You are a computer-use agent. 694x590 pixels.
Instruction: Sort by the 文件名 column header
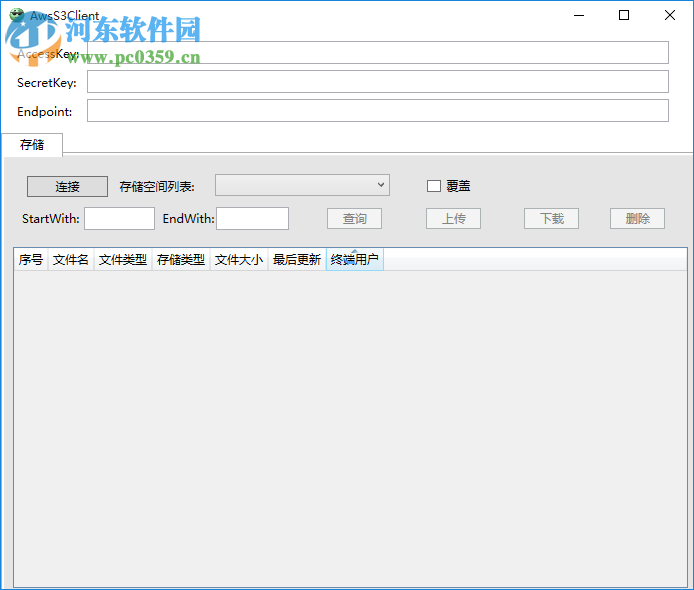pyautogui.click(x=71, y=259)
